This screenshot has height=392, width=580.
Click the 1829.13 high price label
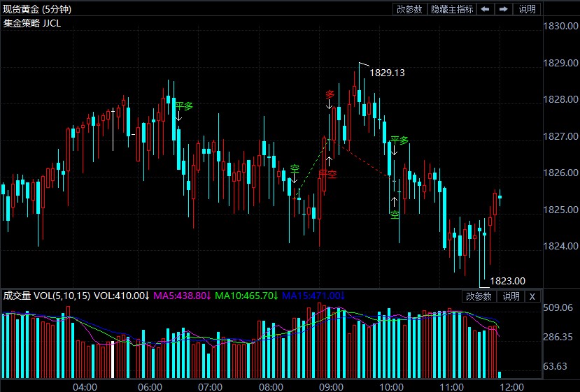[387, 73]
